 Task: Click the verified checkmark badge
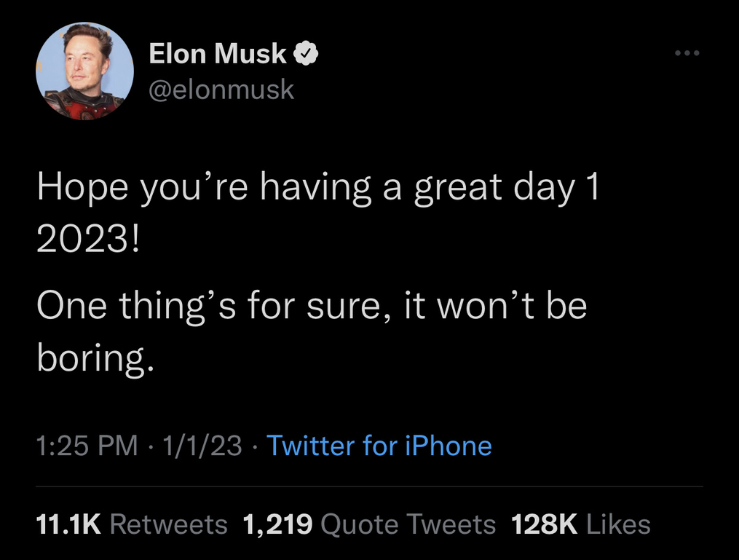point(307,53)
